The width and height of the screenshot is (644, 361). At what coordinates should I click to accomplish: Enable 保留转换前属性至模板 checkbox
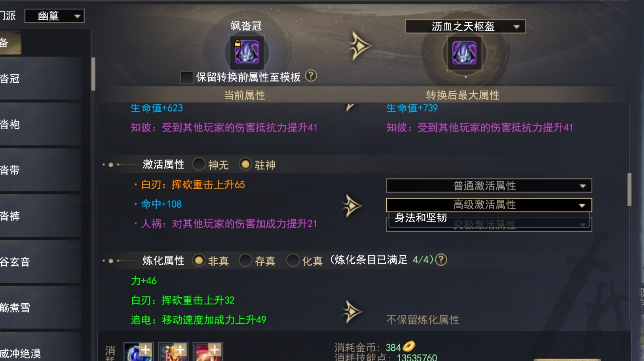186,77
